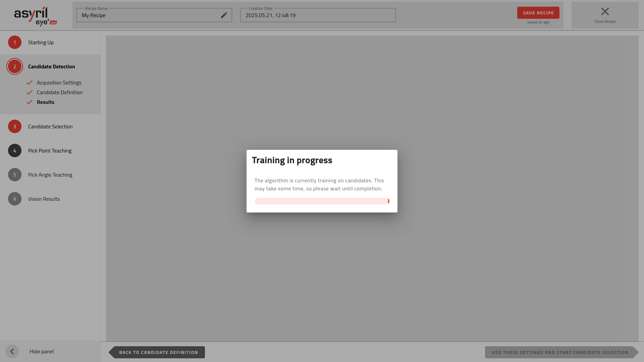Click the pencil edit icon in Recipe Name
The image size is (644, 362).
click(224, 15)
